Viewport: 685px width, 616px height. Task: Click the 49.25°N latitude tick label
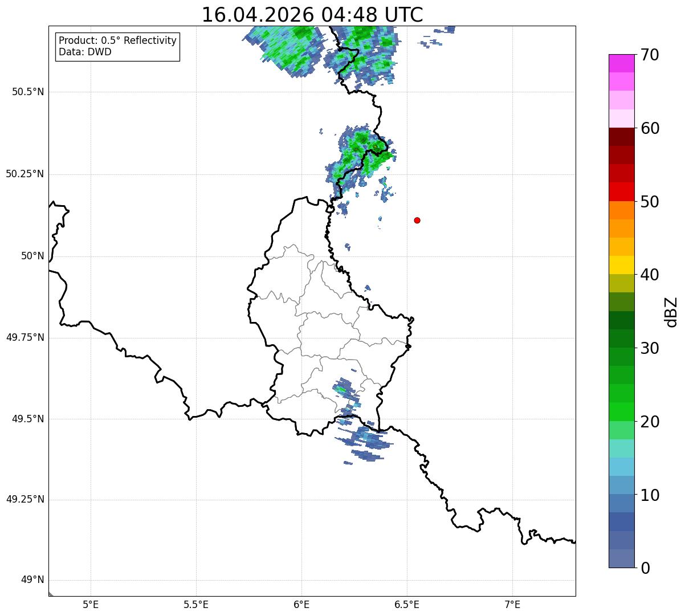pos(25,500)
